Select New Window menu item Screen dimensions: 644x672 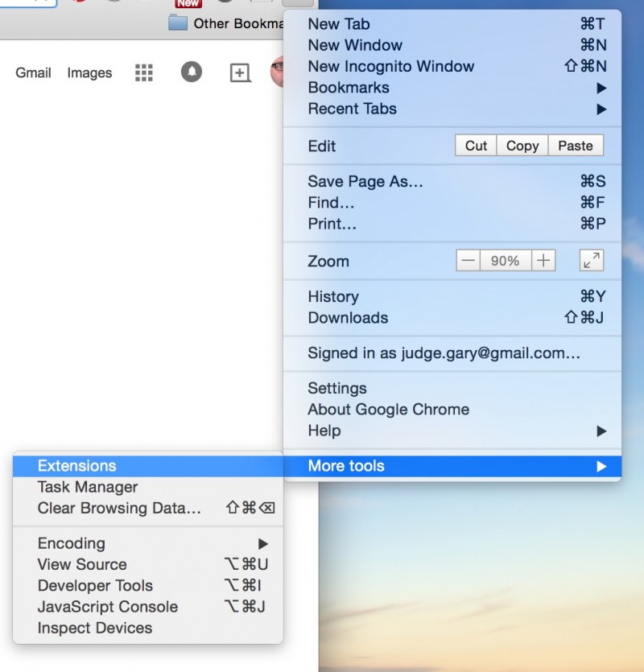tap(452, 45)
